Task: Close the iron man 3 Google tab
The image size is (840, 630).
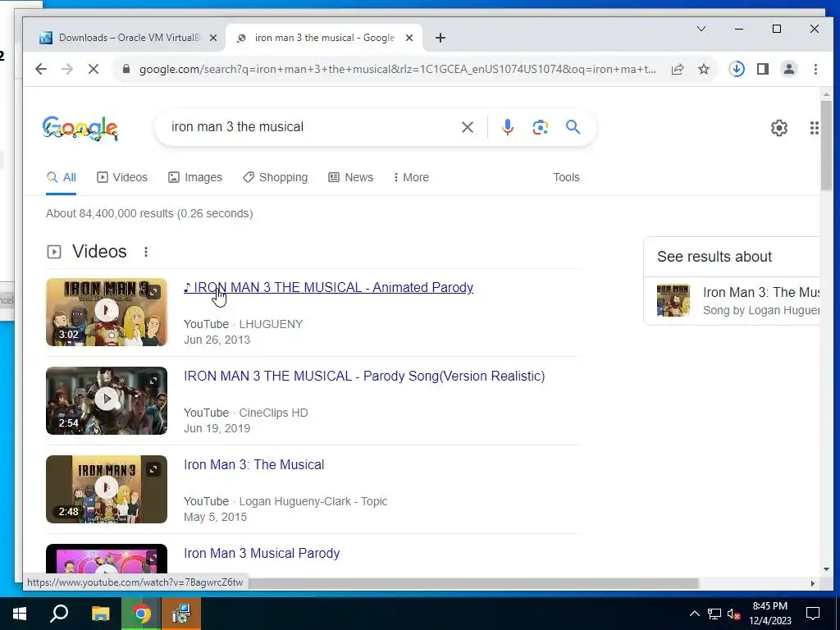Action: pyautogui.click(x=409, y=38)
